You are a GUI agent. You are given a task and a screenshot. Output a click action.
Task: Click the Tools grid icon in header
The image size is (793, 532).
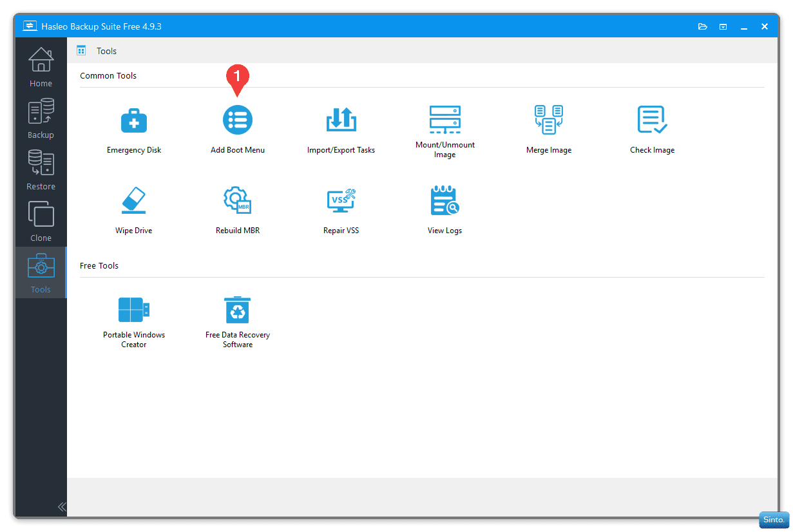(x=81, y=50)
